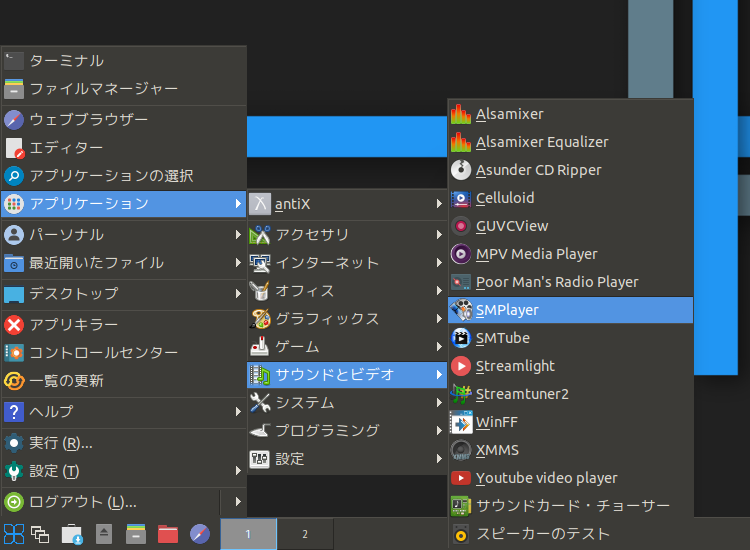Expand the パーソナル submenu arrow
This screenshot has width=750, height=550.
click(x=238, y=234)
